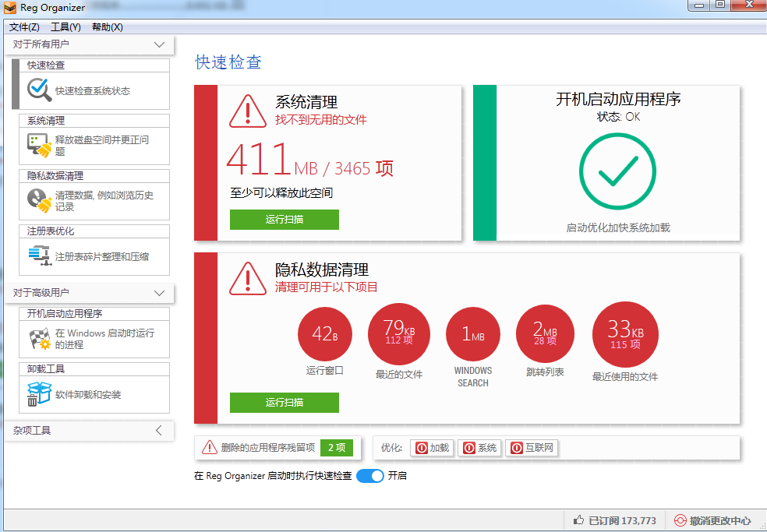The image size is (767, 532).
Task: Click warning triangle in 系统清理 card
Action: coord(248,111)
